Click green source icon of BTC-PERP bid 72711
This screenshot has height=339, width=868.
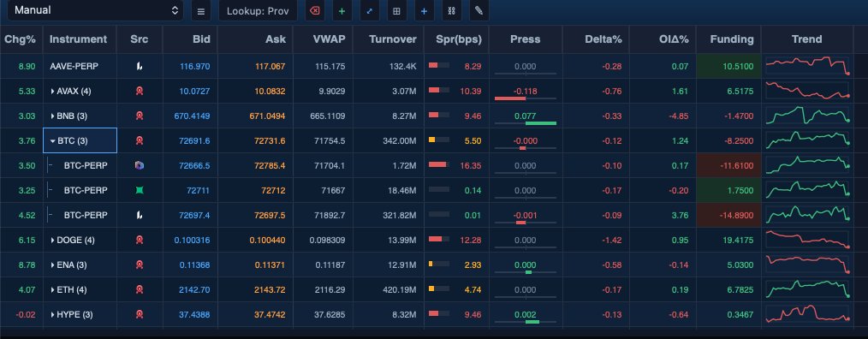(x=140, y=191)
